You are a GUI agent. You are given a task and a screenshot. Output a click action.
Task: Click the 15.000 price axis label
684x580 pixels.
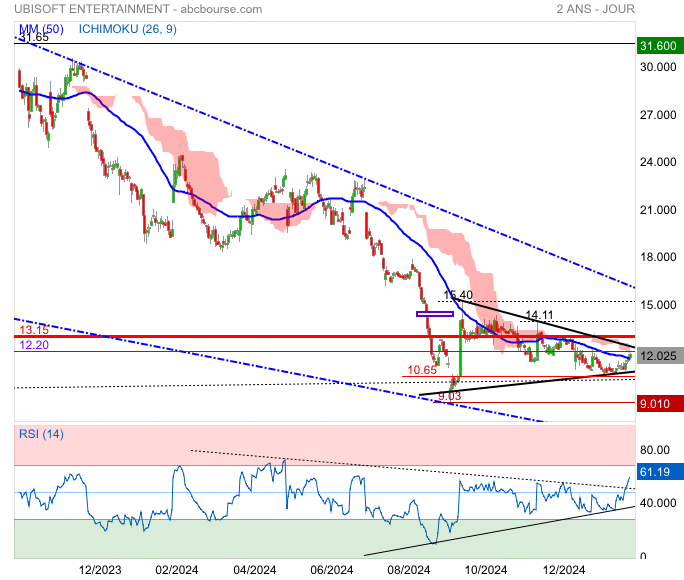658,305
